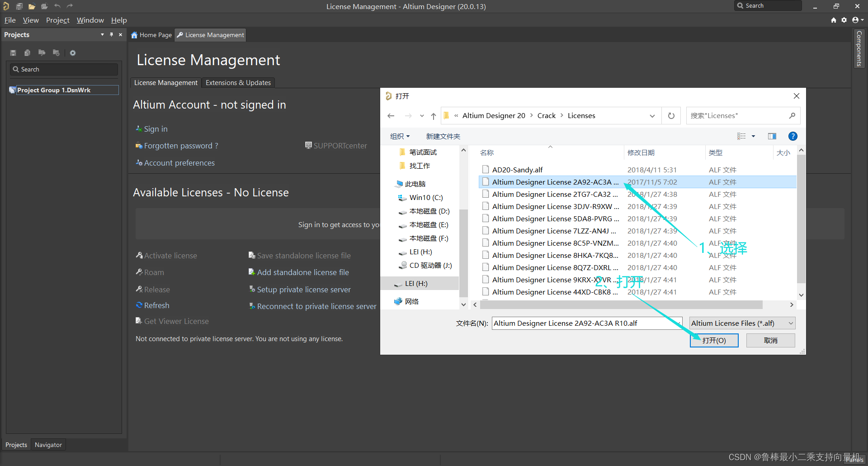
Task: Expand the file type dropdown Altium License Files
Action: pyautogui.click(x=791, y=323)
